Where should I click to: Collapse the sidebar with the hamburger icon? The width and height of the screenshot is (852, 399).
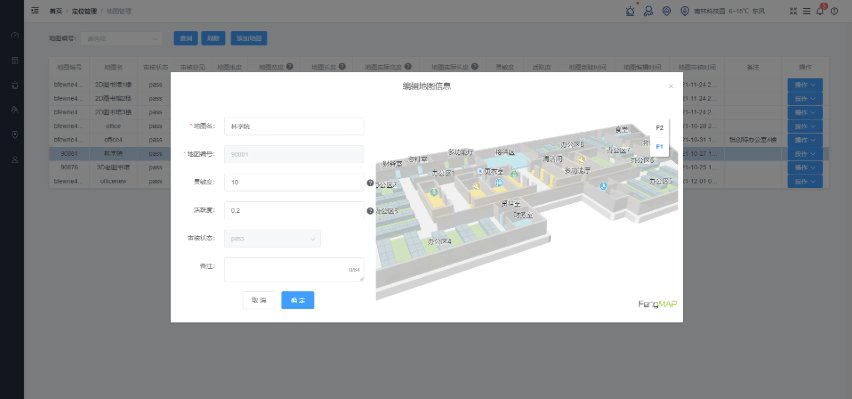[35, 10]
